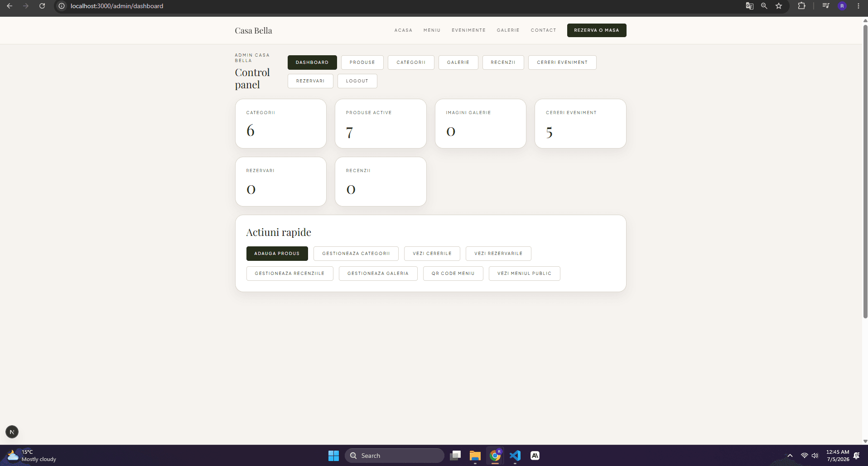
Task: Click the Rezervari stat card showing 0
Action: 281,182
